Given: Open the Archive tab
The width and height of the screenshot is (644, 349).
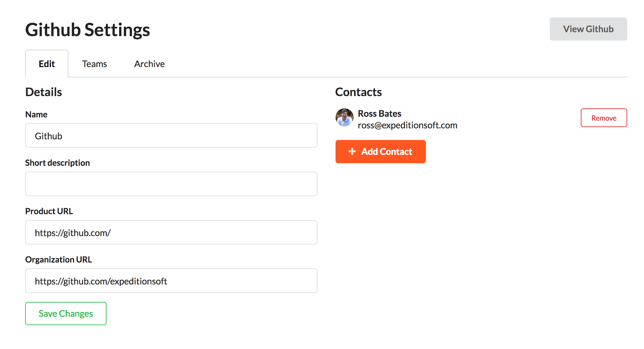Looking at the screenshot, I should [149, 64].
